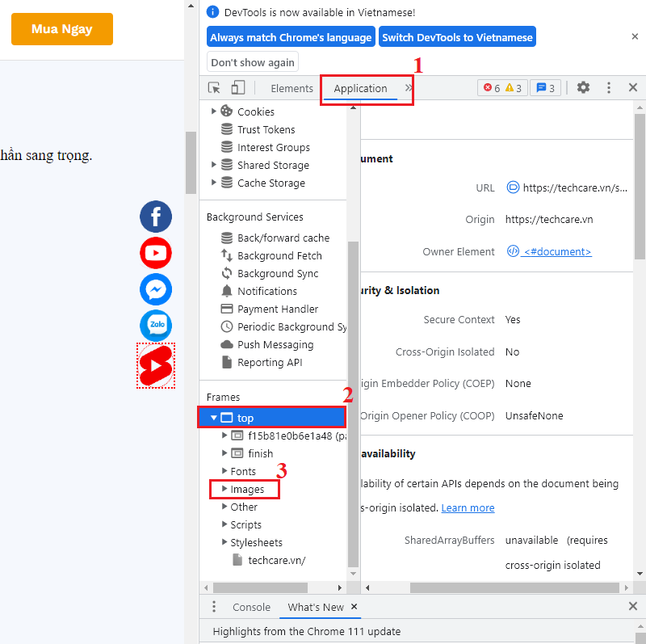The height and width of the screenshot is (644, 646).
Task: Open DevTools settings gear
Action: click(583, 88)
